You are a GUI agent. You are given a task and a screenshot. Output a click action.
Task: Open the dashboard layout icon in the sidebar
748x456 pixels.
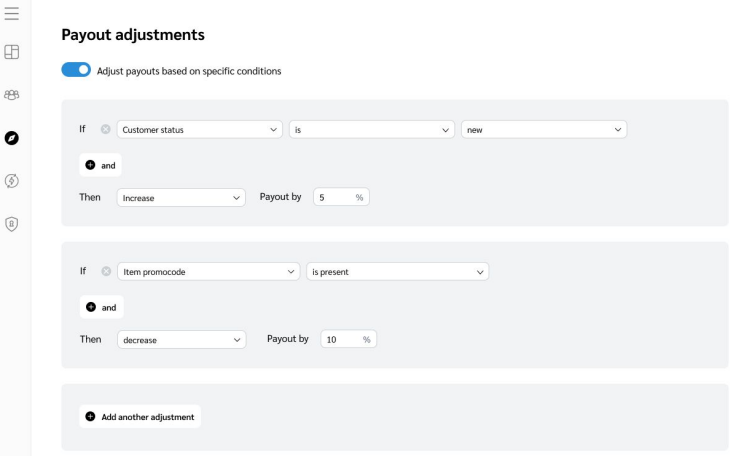click(13, 51)
